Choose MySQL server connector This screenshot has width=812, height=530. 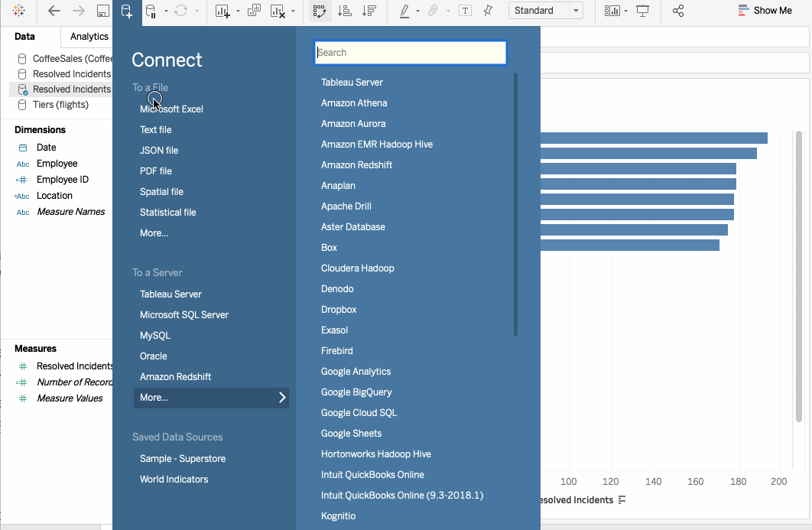[x=155, y=336]
